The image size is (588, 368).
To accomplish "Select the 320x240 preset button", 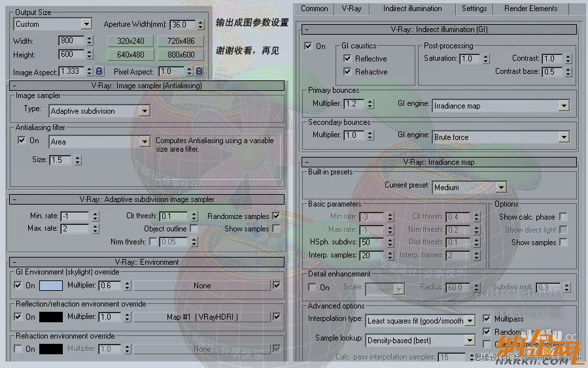I will pyautogui.click(x=131, y=41).
